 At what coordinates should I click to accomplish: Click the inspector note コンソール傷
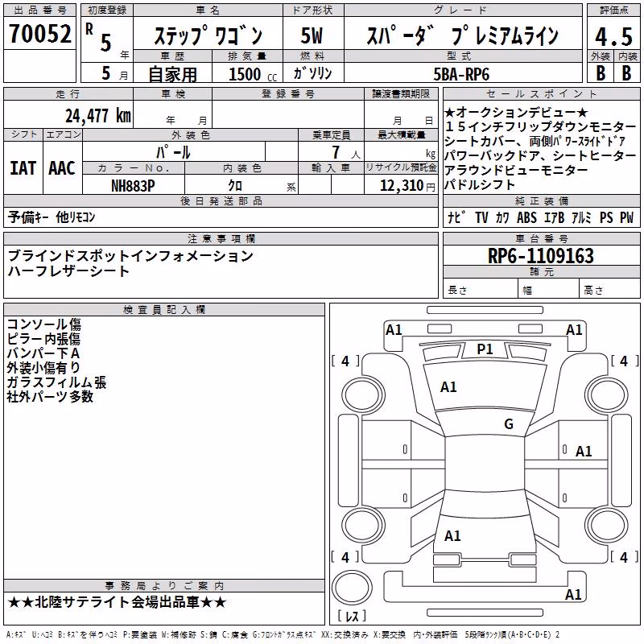(x=44, y=324)
